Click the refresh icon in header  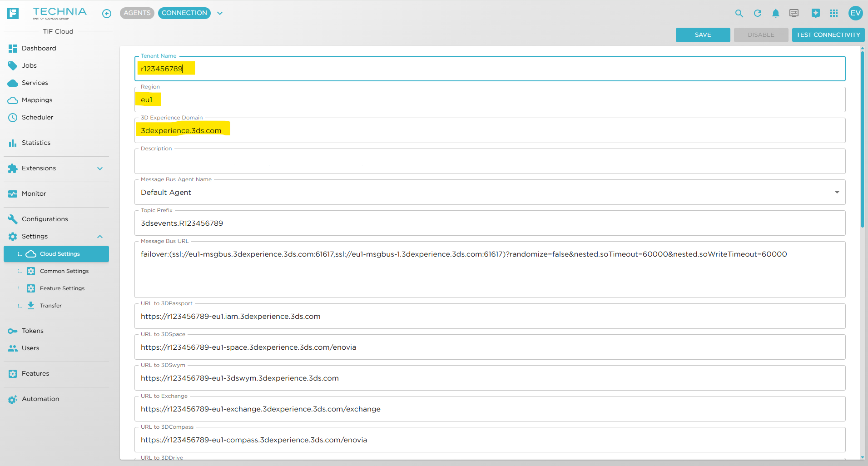coord(757,13)
